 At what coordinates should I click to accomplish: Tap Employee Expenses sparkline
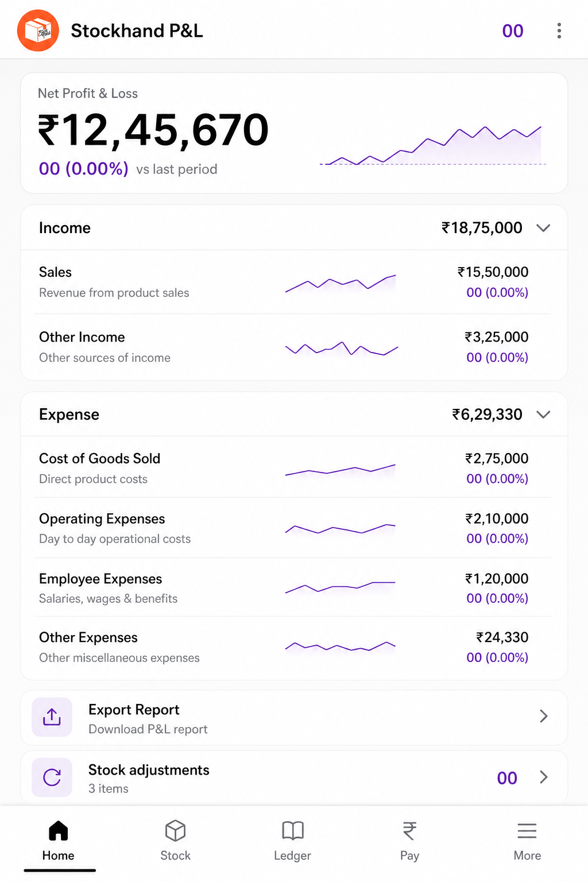click(x=341, y=587)
